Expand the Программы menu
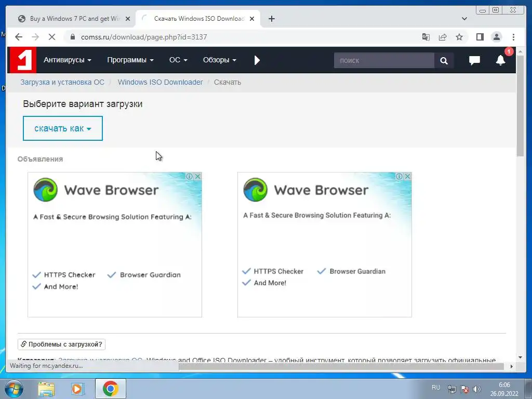 tap(130, 60)
